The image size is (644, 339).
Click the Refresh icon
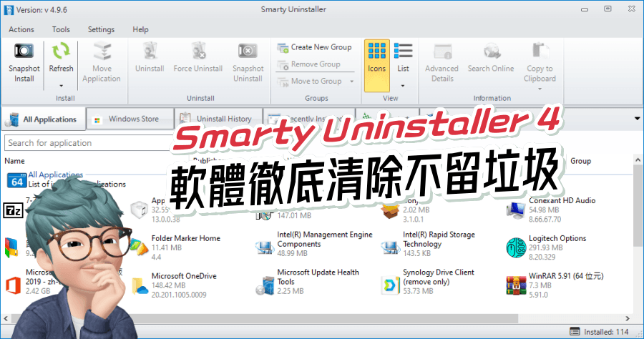61,51
